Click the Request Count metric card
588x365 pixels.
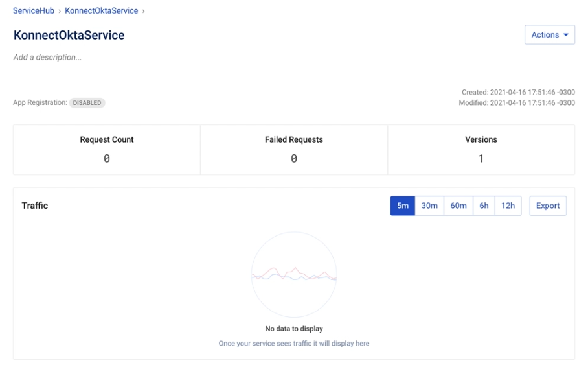click(x=107, y=150)
